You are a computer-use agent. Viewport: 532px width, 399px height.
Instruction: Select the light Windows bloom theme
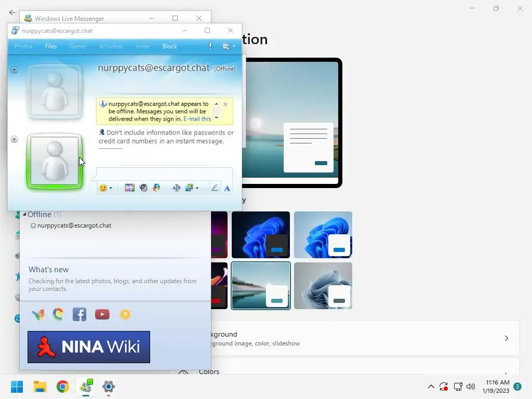pos(323,235)
